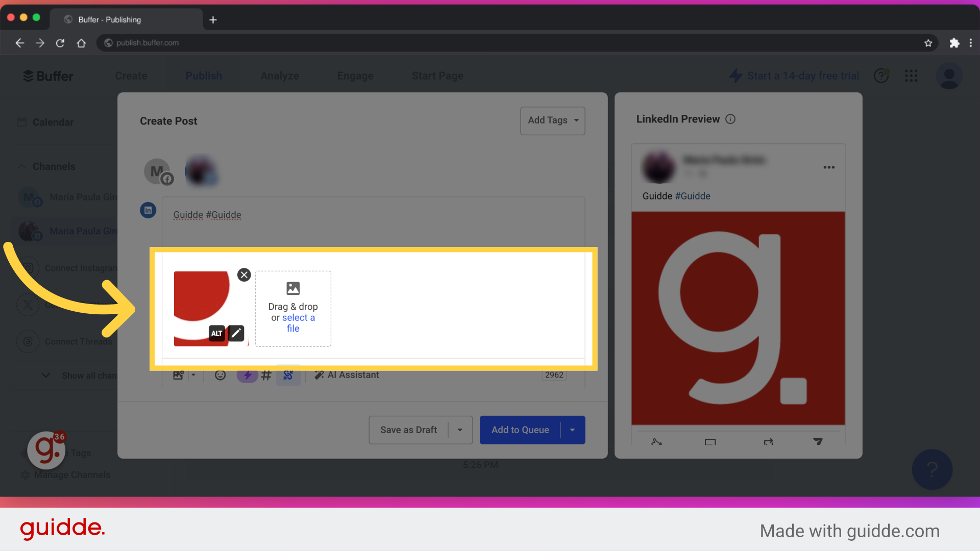Open the Buffer apps grid icon

pyautogui.click(x=911, y=76)
